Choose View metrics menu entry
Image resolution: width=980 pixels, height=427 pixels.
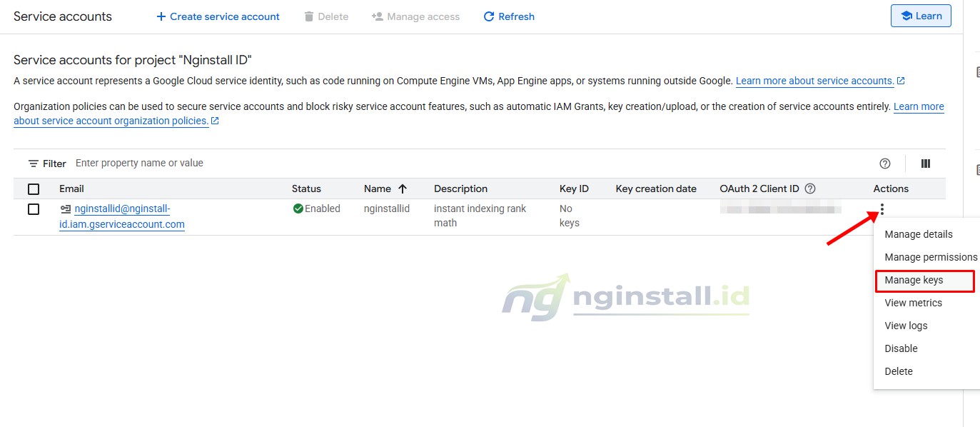tap(926, 303)
